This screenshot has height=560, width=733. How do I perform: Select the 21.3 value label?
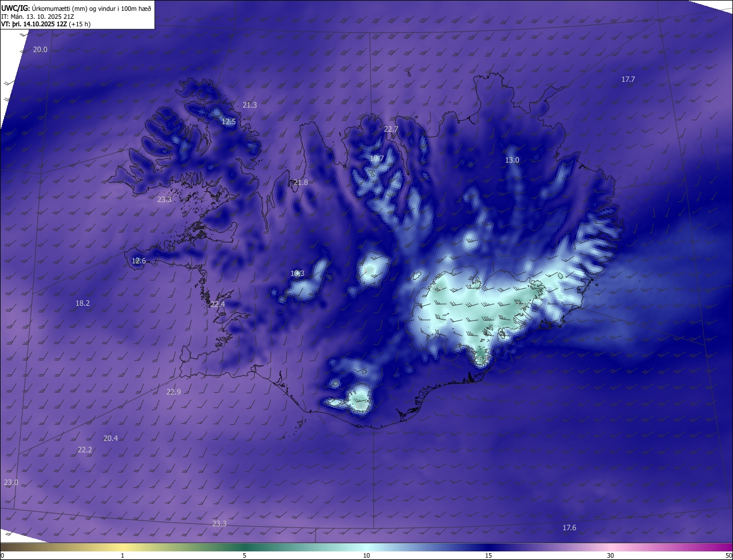[x=250, y=105]
